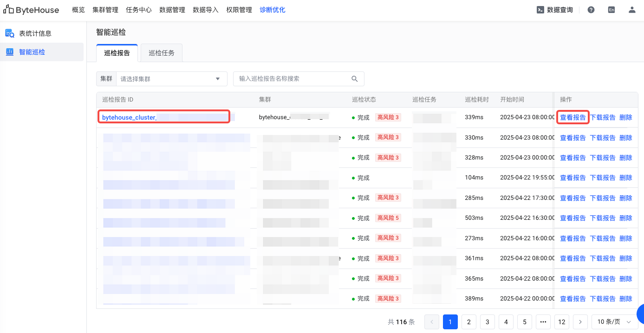The height and width of the screenshot is (333, 644).
Task: Open the 任务中心 menu
Action: pos(139,10)
